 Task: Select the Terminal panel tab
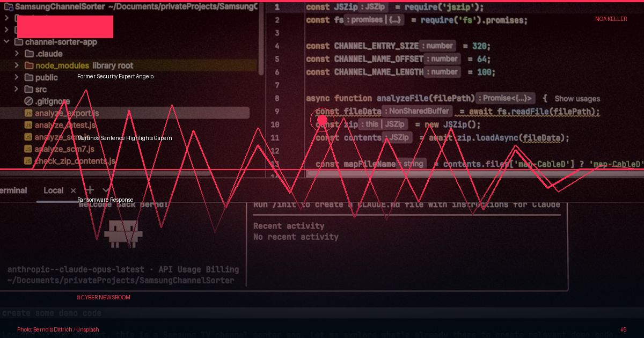[x=13, y=190]
